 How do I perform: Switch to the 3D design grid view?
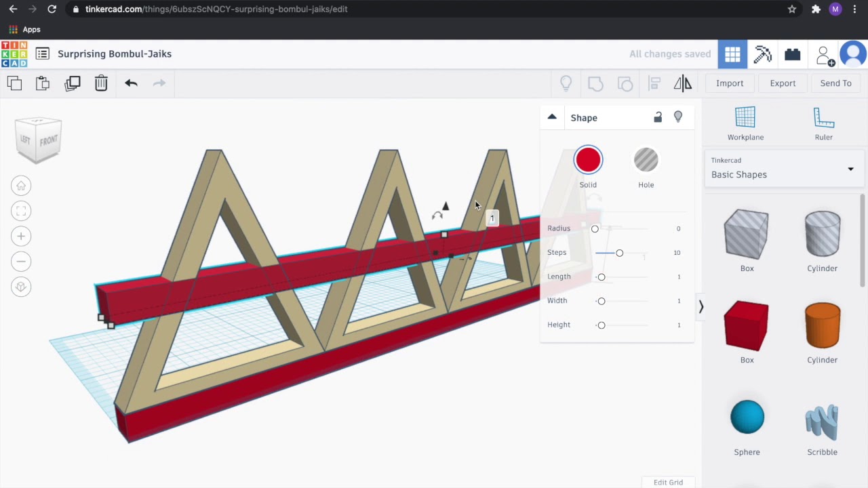(732, 54)
